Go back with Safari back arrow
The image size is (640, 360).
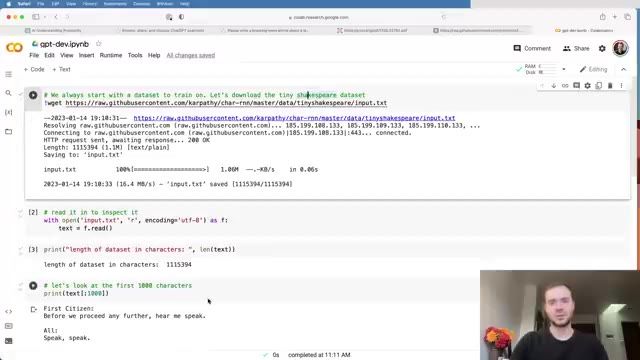(x=56, y=17)
